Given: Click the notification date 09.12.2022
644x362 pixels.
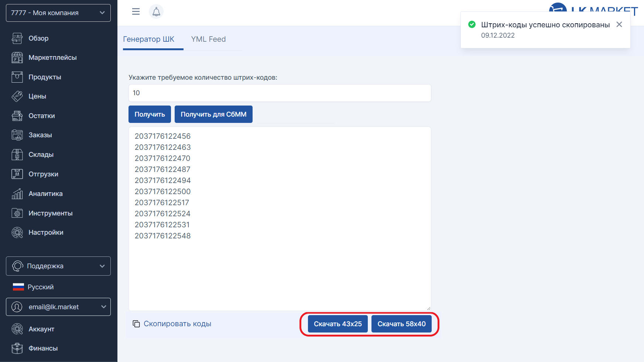Looking at the screenshot, I should point(498,35).
